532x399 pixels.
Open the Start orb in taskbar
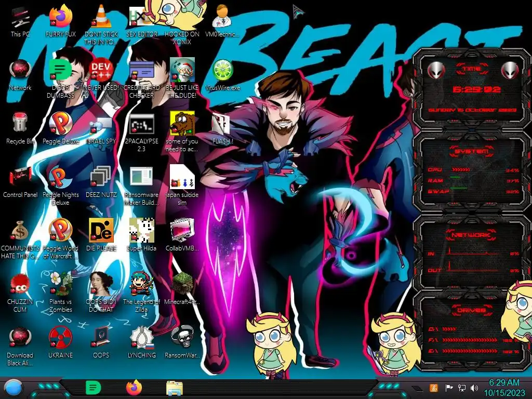click(14, 388)
